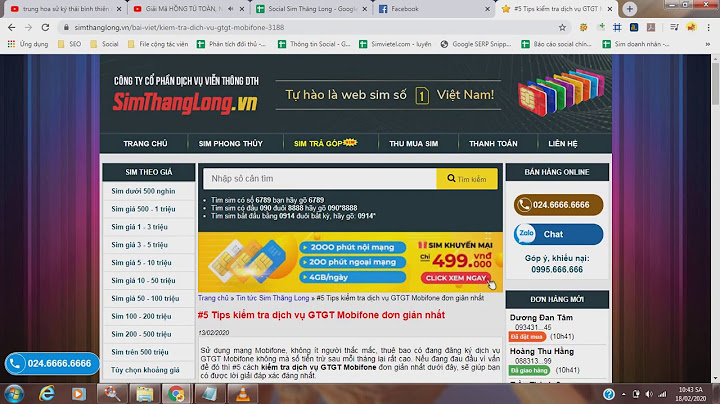Viewport: 720px width, 404px height.
Task: Show hidden tray icons arrow
Action: click(624, 394)
